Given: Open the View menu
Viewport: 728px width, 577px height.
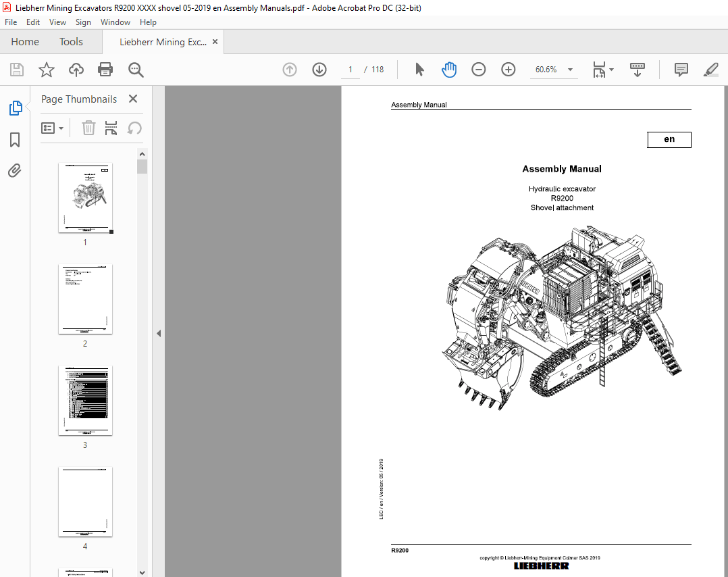Looking at the screenshot, I should 57,22.
